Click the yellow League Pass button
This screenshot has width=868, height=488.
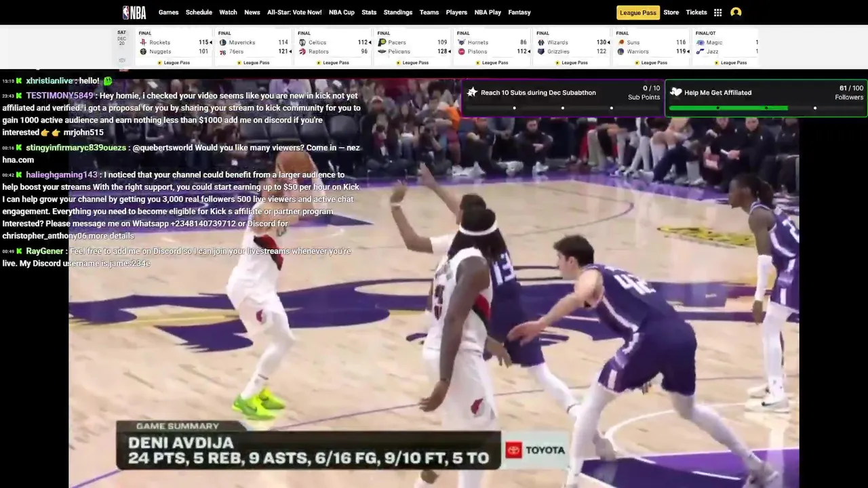(638, 12)
